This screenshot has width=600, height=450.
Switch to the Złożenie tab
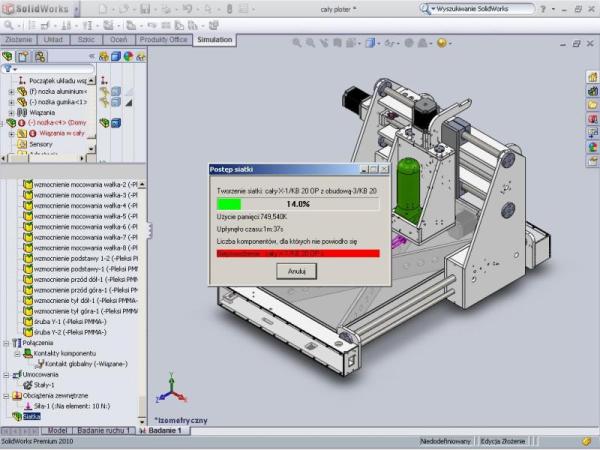coord(19,40)
